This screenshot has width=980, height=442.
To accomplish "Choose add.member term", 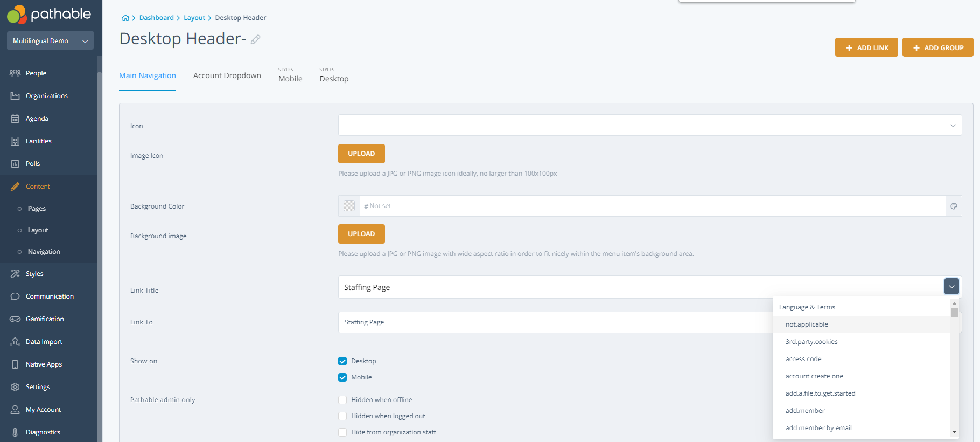I will [x=861, y=411].
